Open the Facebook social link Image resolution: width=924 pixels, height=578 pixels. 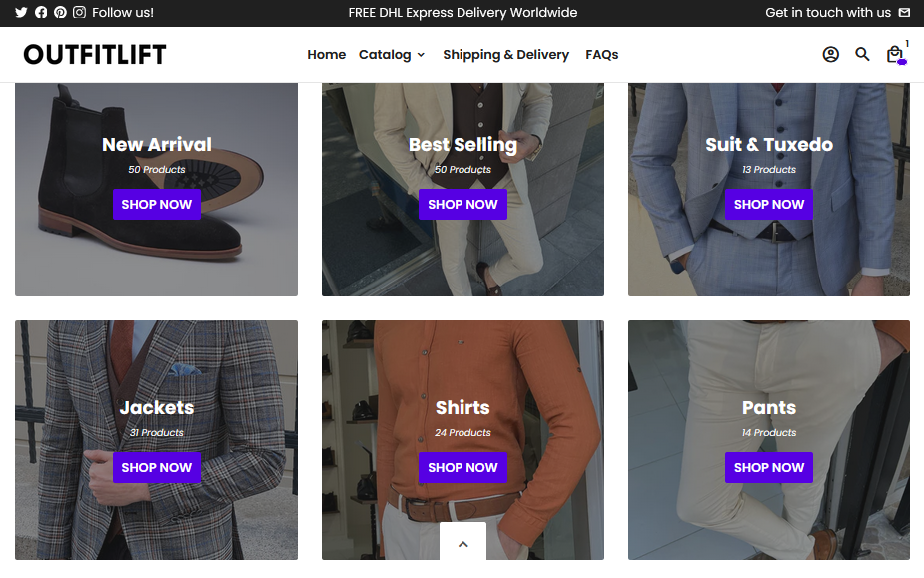click(41, 12)
